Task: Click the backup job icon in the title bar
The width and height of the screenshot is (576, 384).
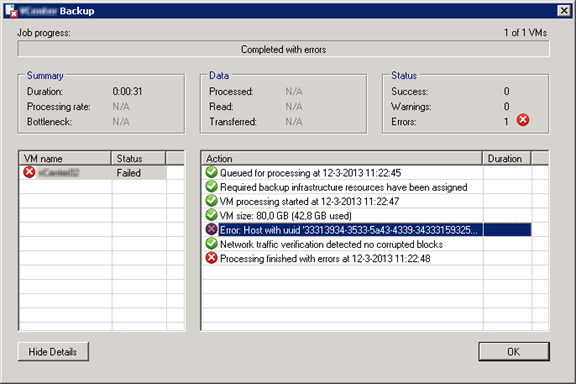Action: tap(11, 11)
